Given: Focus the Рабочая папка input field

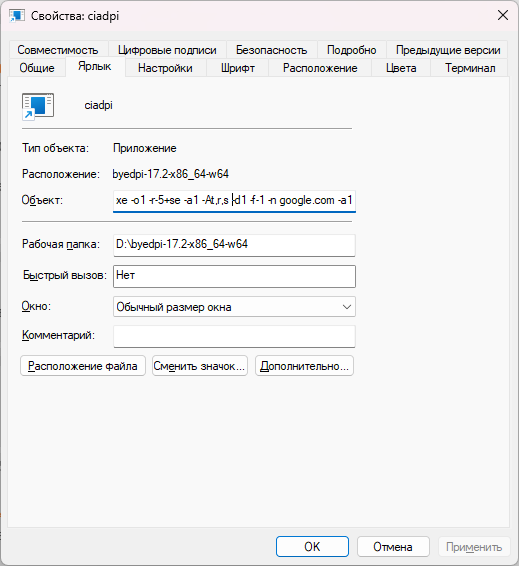Looking at the screenshot, I should pyautogui.click(x=234, y=245).
